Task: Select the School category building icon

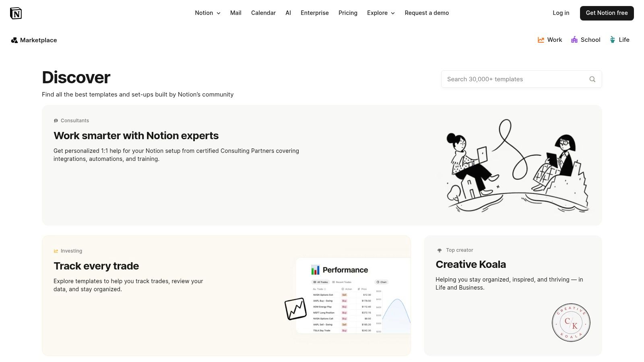Action: click(574, 40)
